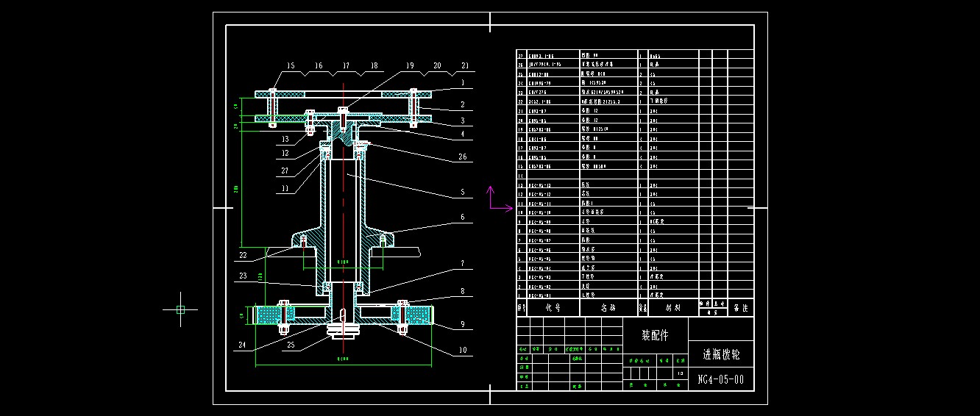Click the drawing title 进瓶拨轮

[x=721, y=354]
